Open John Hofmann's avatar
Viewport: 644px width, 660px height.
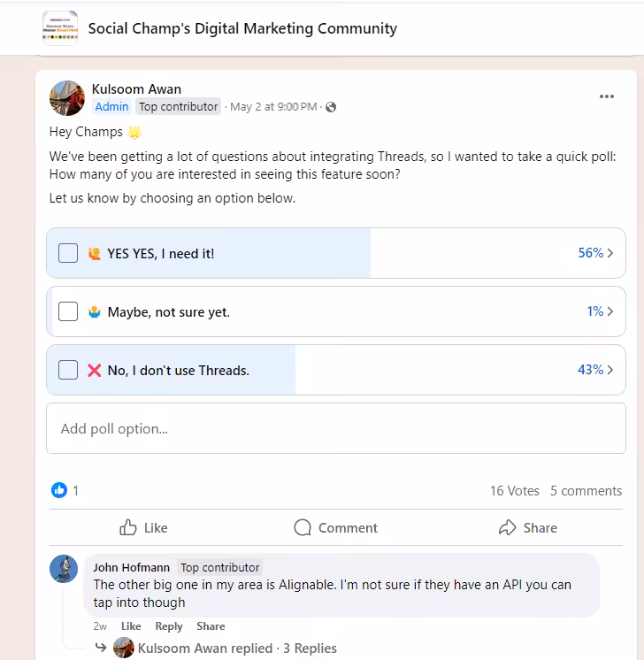pyautogui.click(x=64, y=569)
